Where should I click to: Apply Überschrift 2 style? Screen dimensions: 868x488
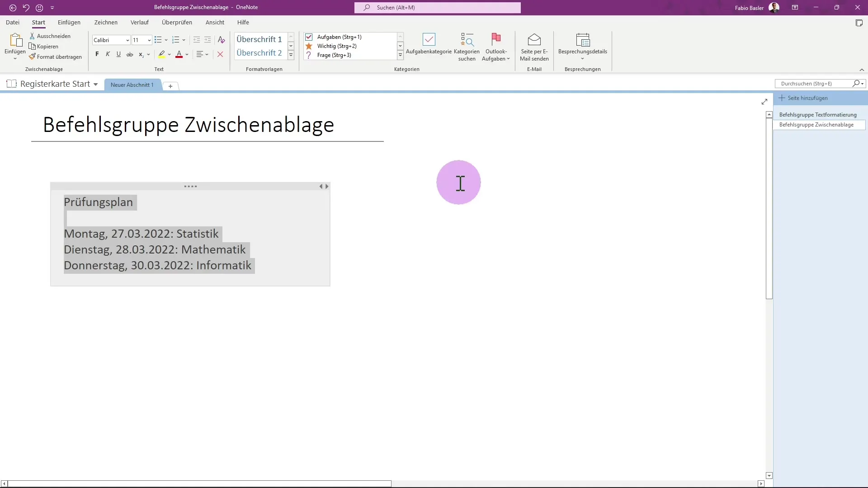click(x=259, y=53)
